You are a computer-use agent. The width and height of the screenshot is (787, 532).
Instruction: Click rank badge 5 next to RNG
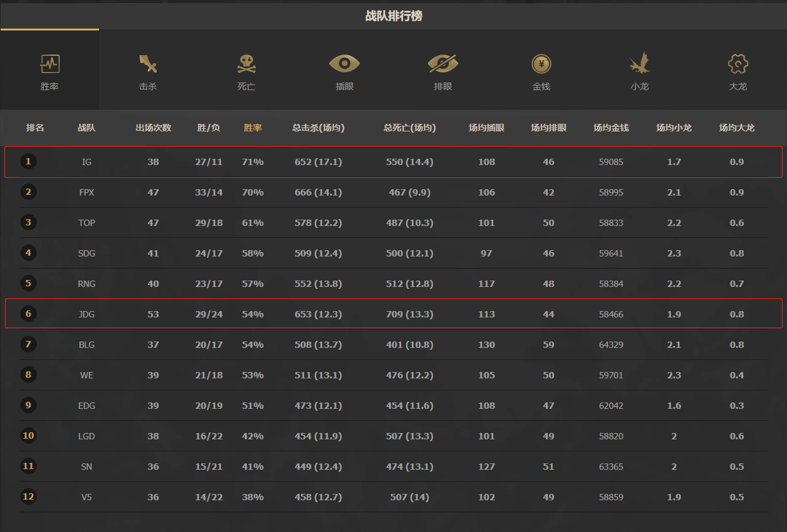pos(28,283)
